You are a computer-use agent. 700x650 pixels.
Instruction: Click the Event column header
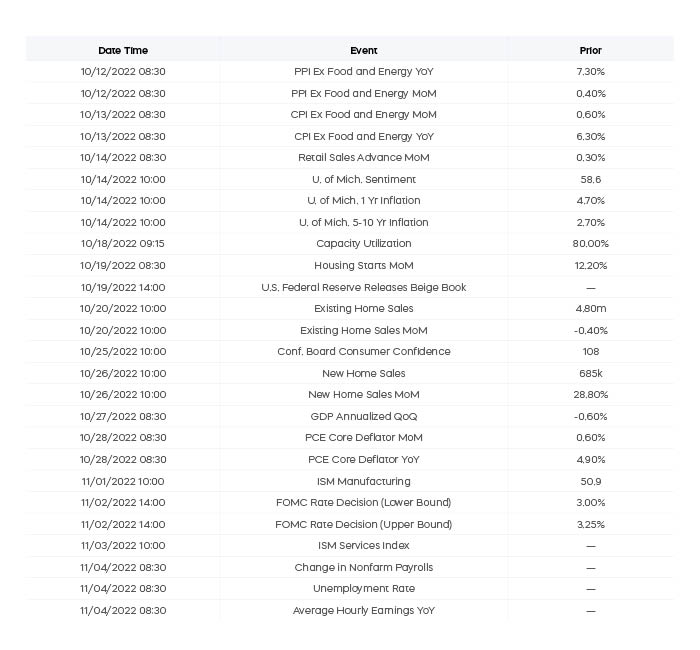363,50
